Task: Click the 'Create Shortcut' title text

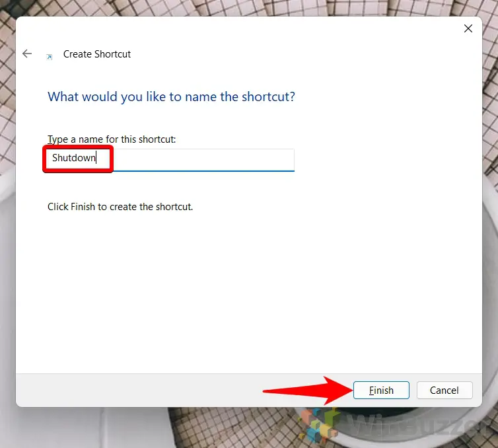Action: (97, 54)
